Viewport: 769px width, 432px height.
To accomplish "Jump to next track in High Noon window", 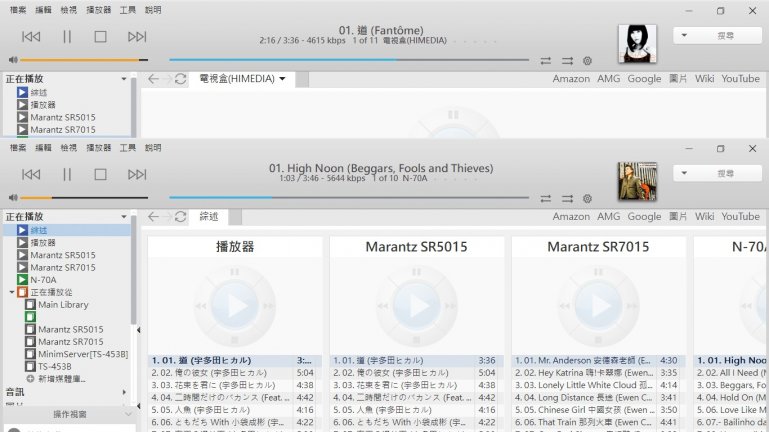I will (137, 175).
